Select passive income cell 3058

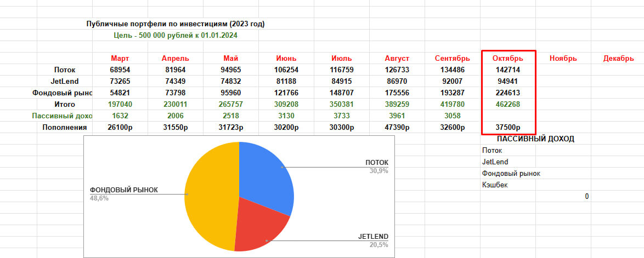(x=452, y=116)
